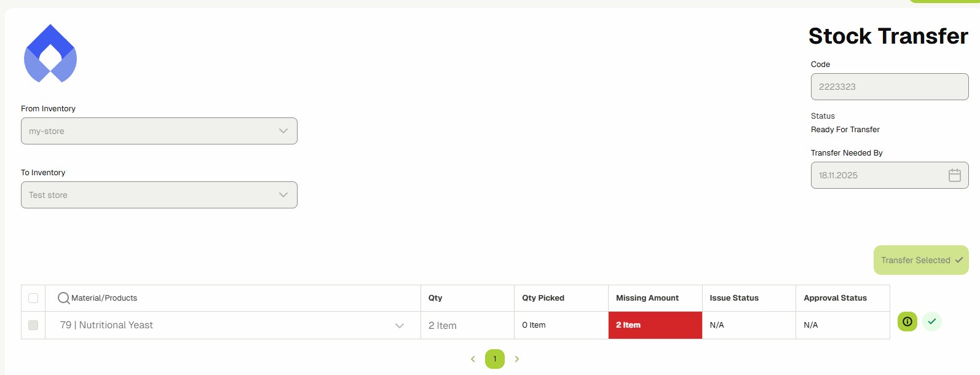Open info icon beside Nutritional Yeast row
The image size is (980, 375).
tap(907, 322)
